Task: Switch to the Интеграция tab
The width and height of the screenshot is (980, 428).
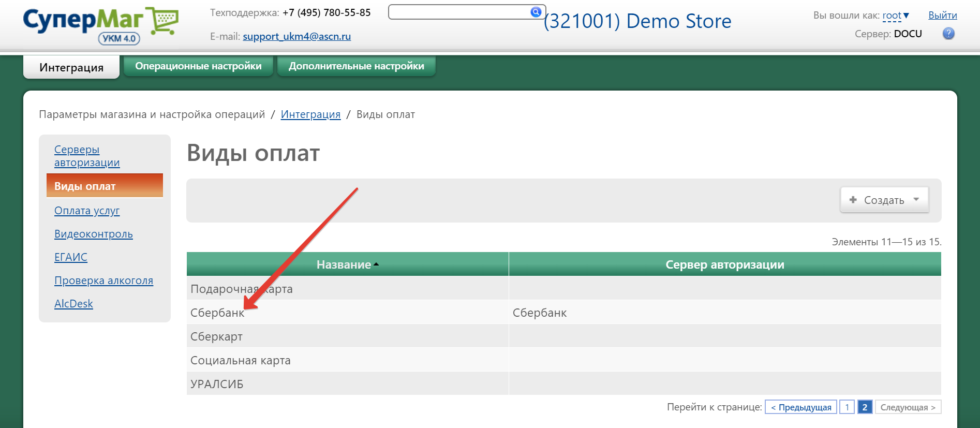Action: [x=71, y=67]
